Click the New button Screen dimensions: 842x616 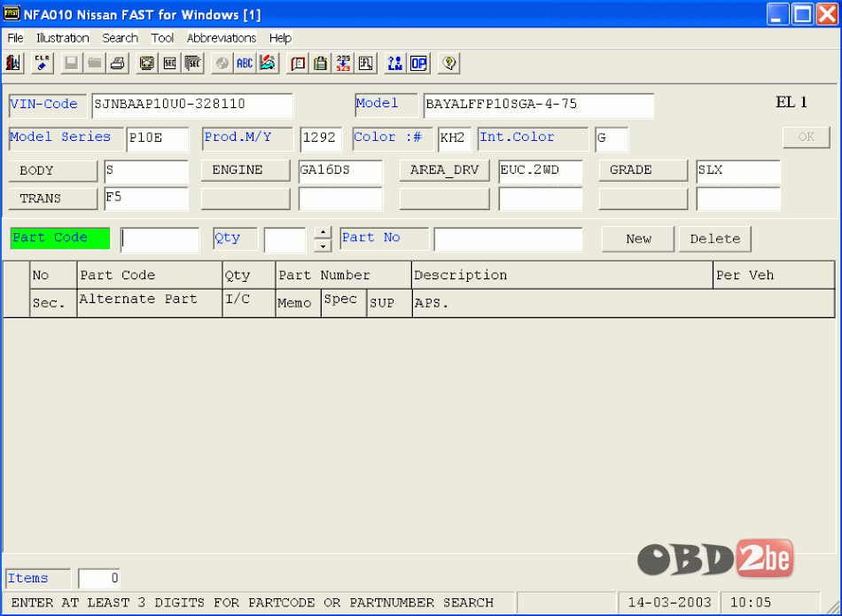coord(638,239)
